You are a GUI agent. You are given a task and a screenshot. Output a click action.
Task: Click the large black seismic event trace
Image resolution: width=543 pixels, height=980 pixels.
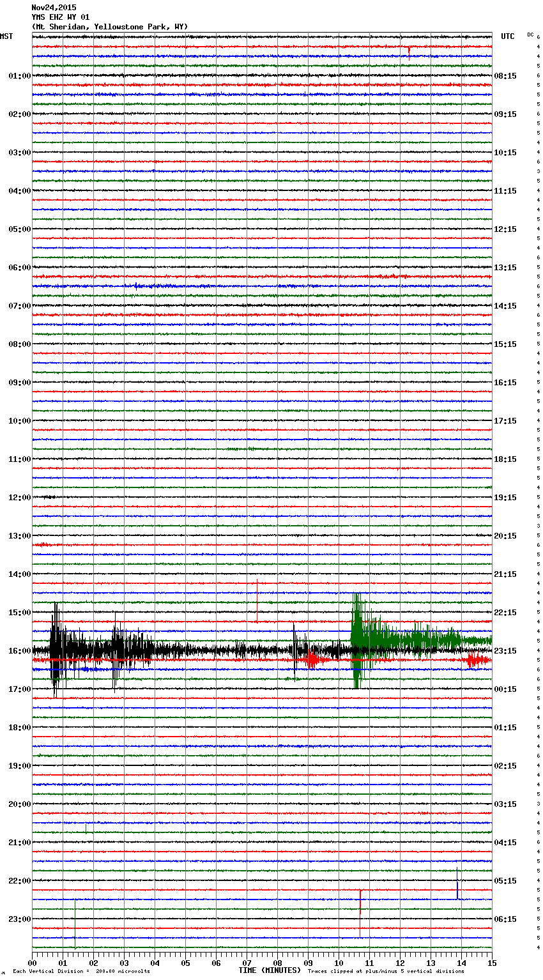tap(57, 650)
